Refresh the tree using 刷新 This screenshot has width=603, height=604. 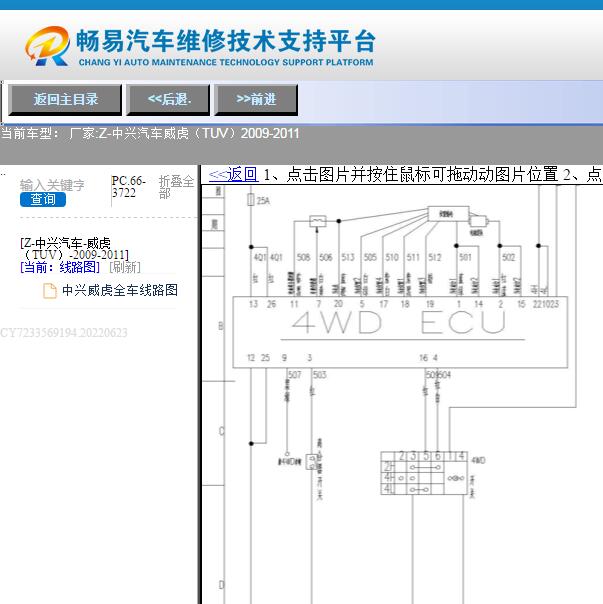pos(125,267)
